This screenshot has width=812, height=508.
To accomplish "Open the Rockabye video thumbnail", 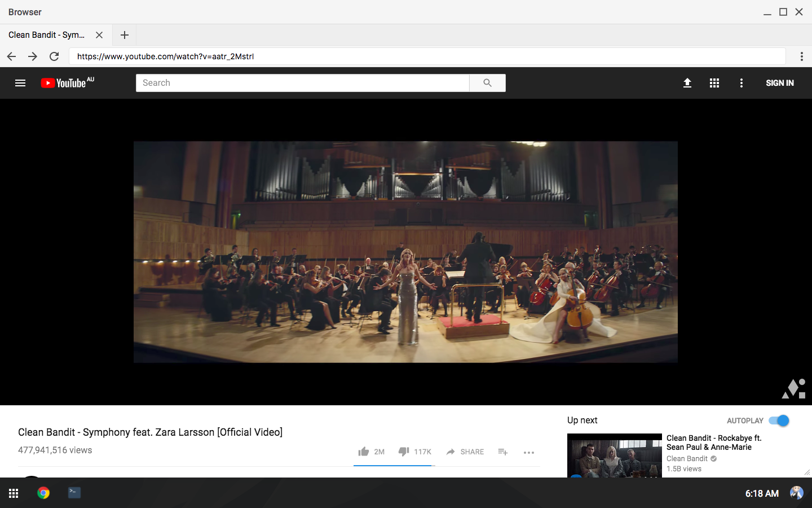I will [x=614, y=455].
